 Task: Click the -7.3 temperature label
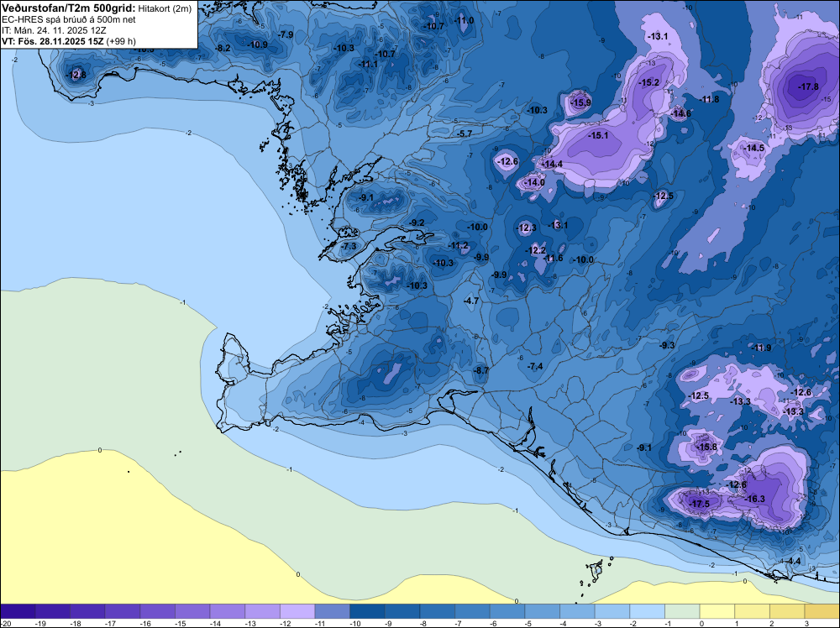click(349, 246)
